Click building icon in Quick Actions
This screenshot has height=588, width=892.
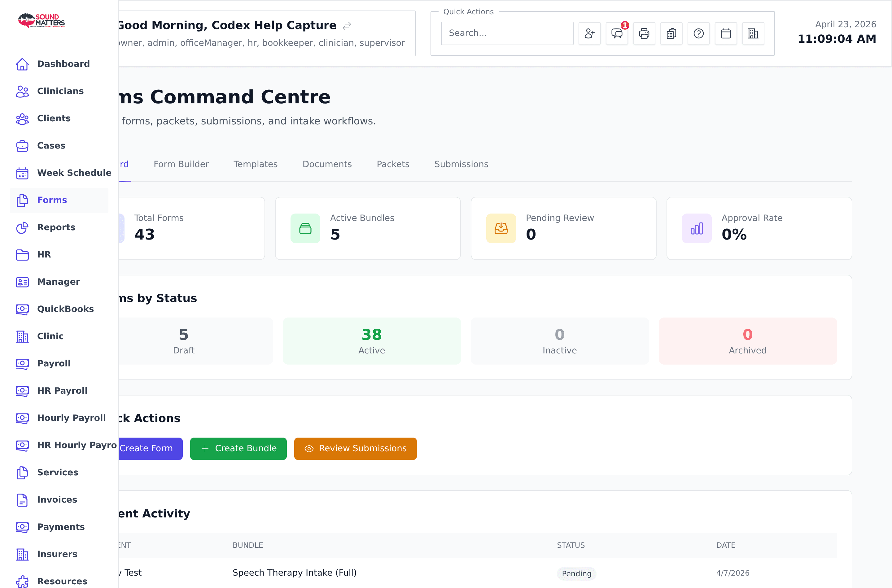click(x=753, y=33)
